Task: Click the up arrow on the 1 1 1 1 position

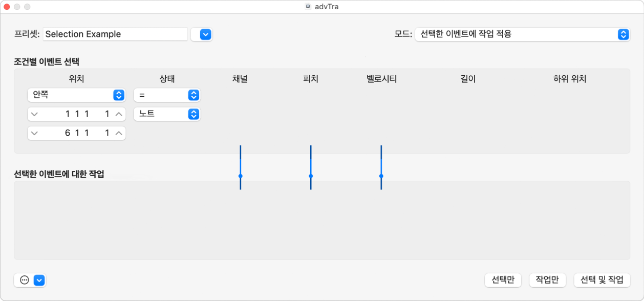Action: tap(118, 114)
